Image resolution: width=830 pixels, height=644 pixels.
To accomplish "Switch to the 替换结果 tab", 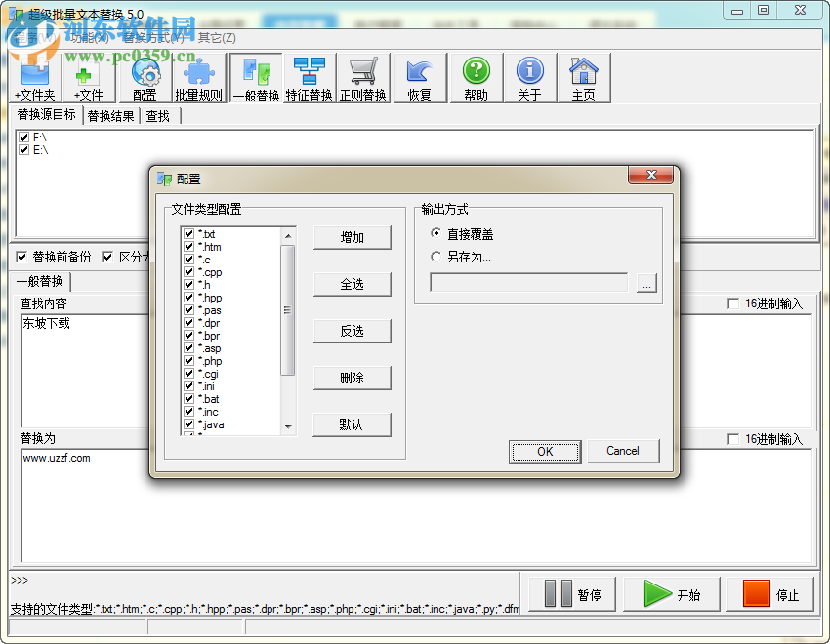I will (x=111, y=116).
